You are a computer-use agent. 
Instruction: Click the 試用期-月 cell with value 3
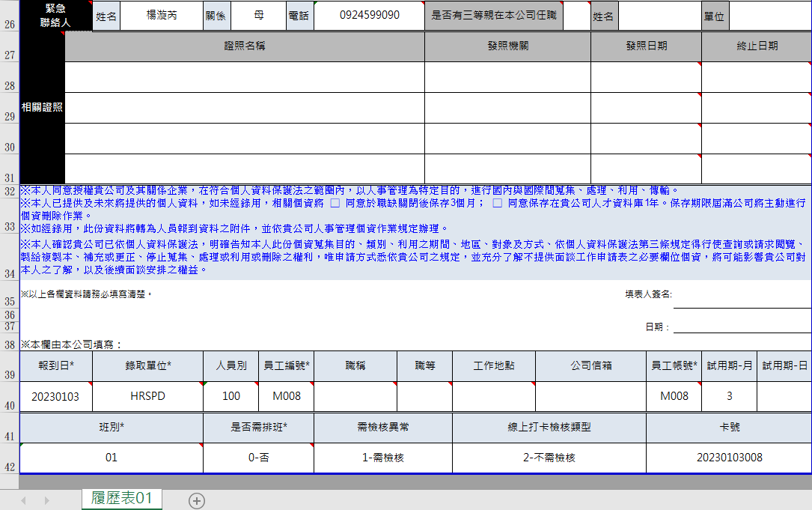[x=729, y=396]
